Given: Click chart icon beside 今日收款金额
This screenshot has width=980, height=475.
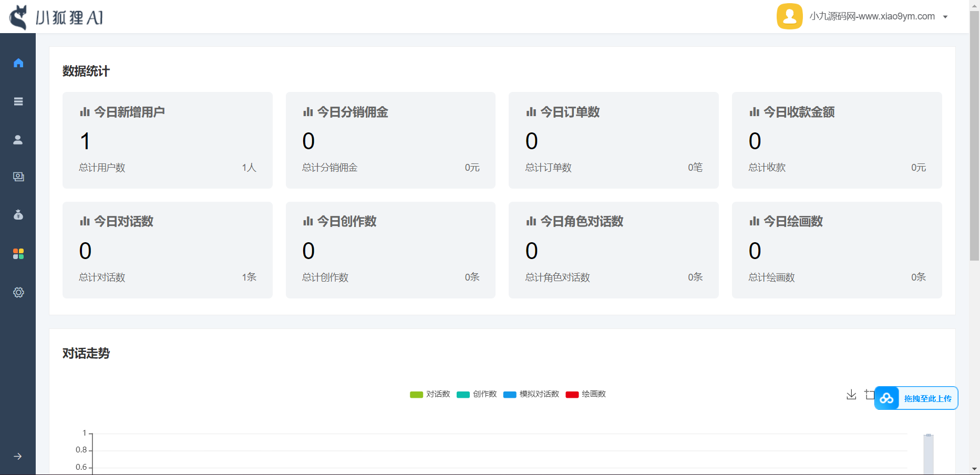Looking at the screenshot, I should (755, 112).
